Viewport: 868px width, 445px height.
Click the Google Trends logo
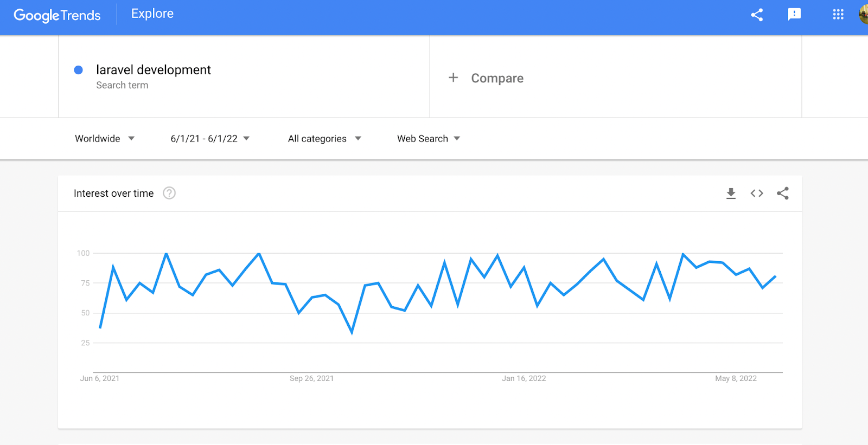pyautogui.click(x=57, y=15)
